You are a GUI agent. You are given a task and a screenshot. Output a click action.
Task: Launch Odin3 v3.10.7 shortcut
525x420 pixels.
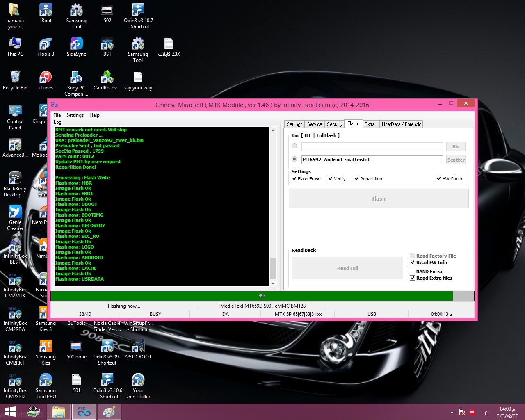[138, 16]
